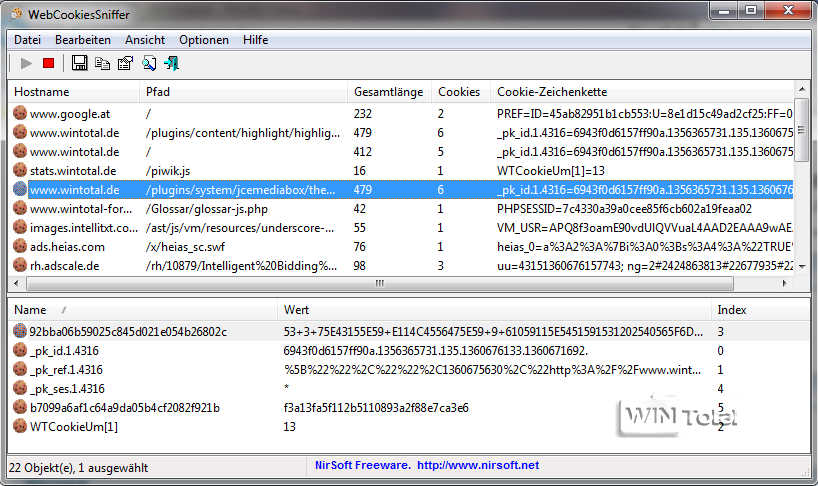Viewport: 818px width, 486px height.
Task: Maximize the WebCookiesSniffer window
Action: click(x=751, y=10)
